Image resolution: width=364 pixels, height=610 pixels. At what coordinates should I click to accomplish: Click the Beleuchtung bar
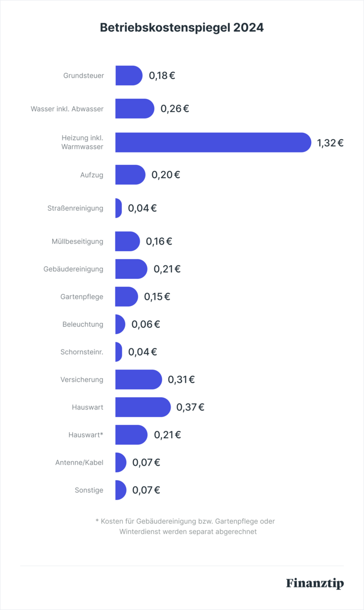[x=120, y=324]
